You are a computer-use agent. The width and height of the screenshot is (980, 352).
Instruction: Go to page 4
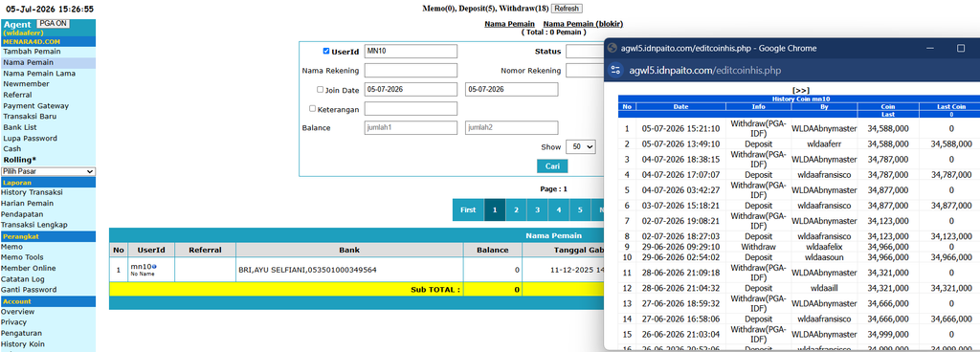(x=559, y=209)
